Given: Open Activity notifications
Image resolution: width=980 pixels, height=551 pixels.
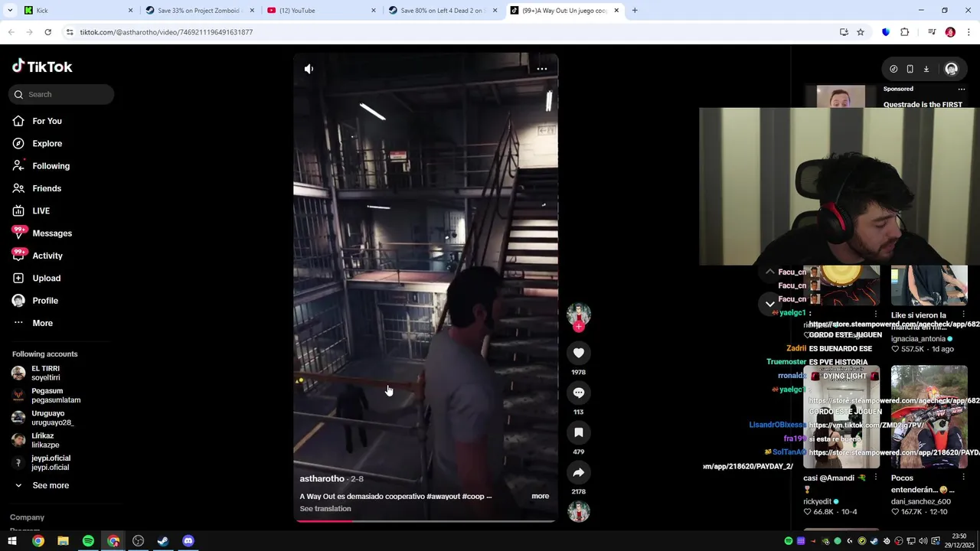Looking at the screenshot, I should click(47, 256).
